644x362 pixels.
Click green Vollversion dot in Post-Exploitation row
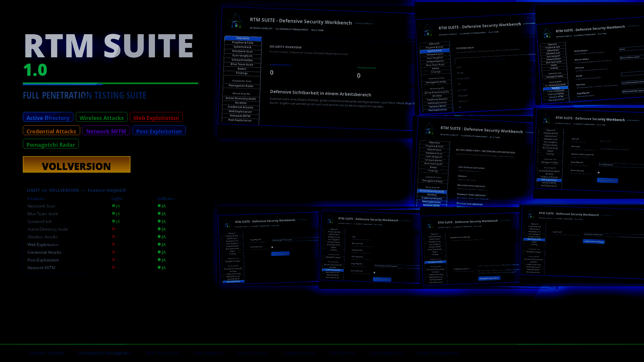click(159, 260)
